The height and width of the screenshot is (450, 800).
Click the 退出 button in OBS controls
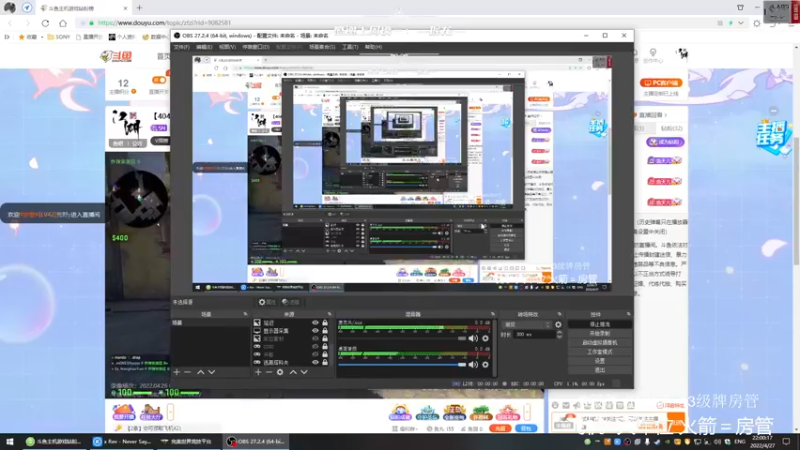coord(599,370)
